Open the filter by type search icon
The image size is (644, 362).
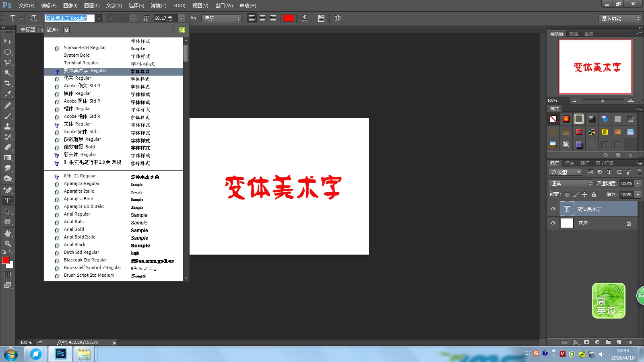click(x=66, y=29)
